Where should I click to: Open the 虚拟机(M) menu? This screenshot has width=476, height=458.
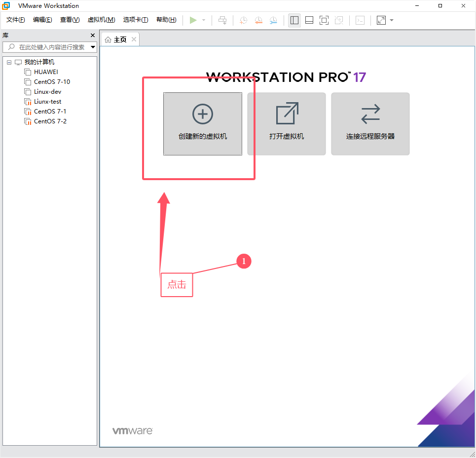coord(102,20)
